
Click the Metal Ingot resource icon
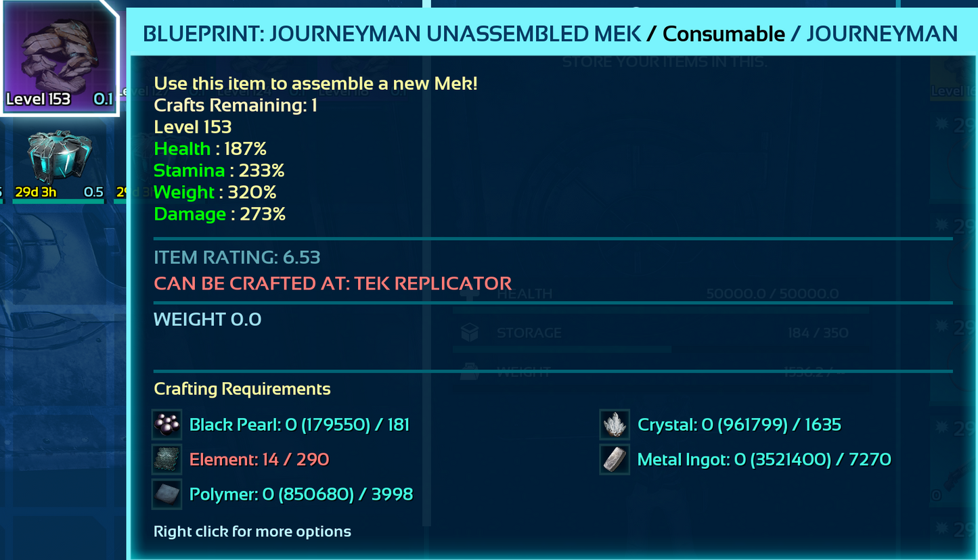615,460
